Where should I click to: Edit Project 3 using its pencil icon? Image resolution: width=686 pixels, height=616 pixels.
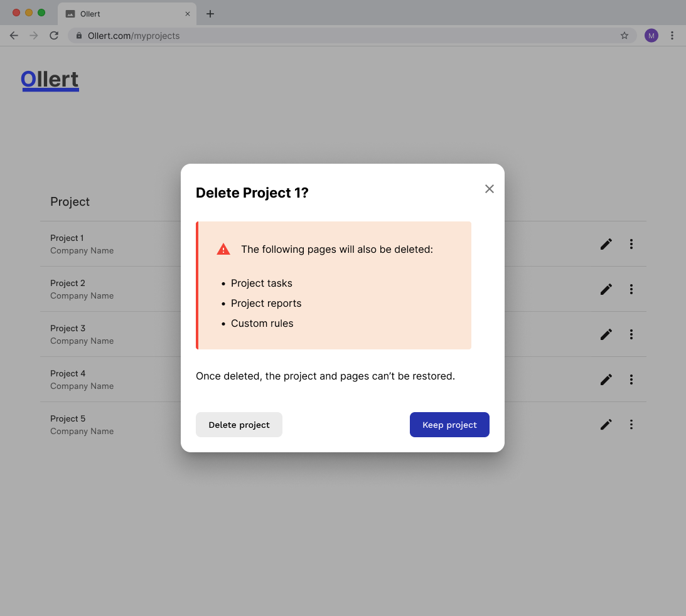[x=605, y=334]
